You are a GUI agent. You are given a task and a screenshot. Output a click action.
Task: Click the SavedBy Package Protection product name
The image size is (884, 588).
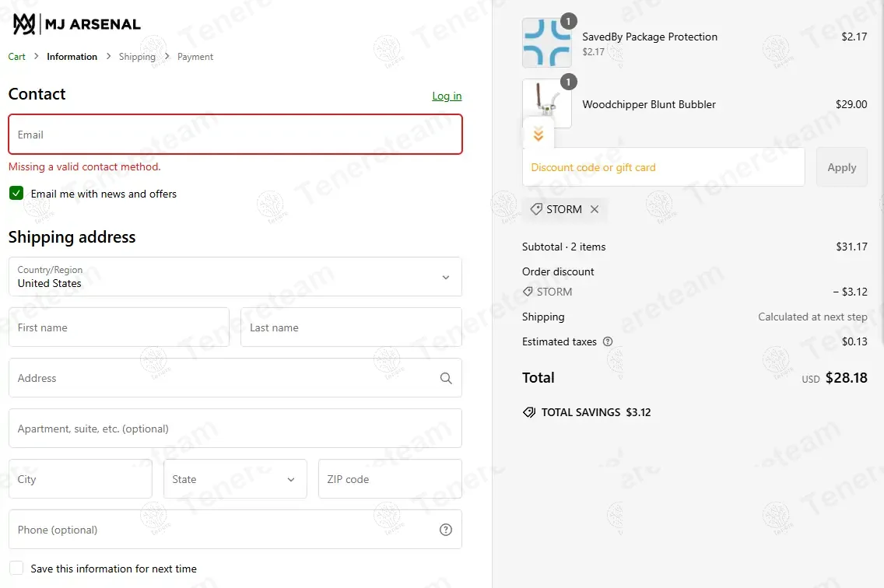pyautogui.click(x=650, y=37)
